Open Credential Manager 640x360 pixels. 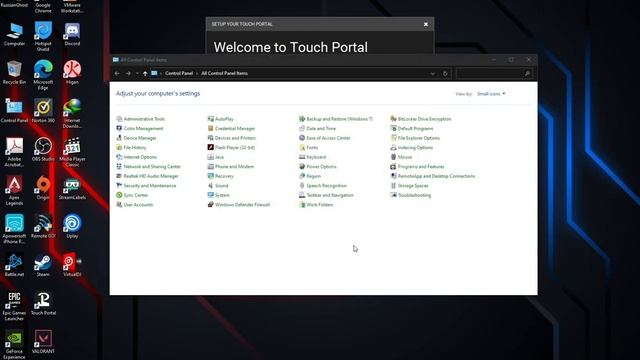(x=231, y=128)
